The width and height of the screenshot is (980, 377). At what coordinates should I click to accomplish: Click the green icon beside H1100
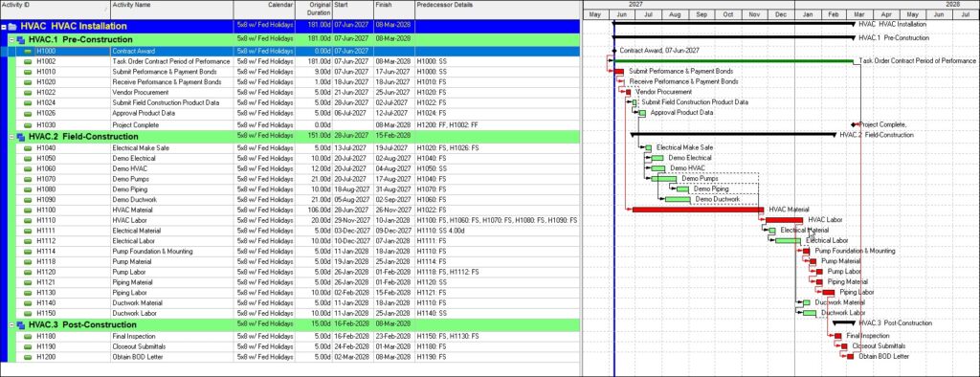click(x=28, y=211)
